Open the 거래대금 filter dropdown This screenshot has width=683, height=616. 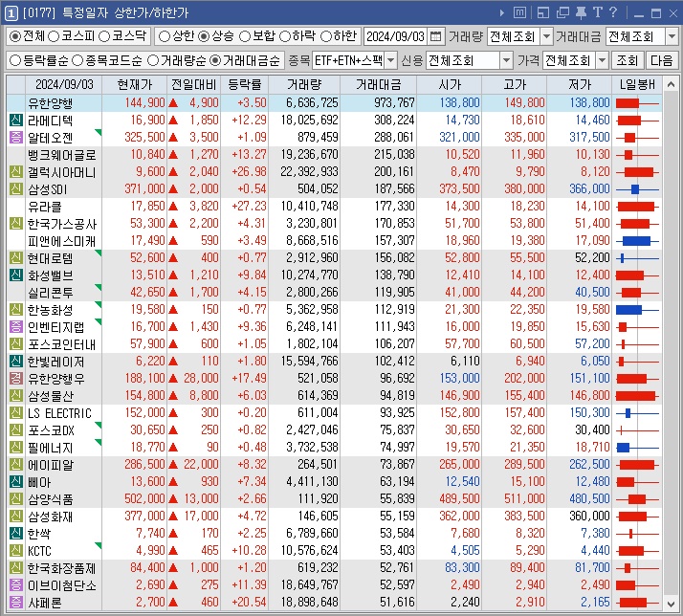(672, 36)
